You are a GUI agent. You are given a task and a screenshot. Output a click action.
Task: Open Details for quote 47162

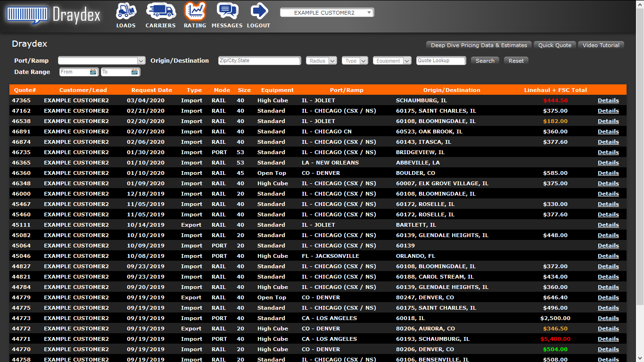click(x=608, y=111)
